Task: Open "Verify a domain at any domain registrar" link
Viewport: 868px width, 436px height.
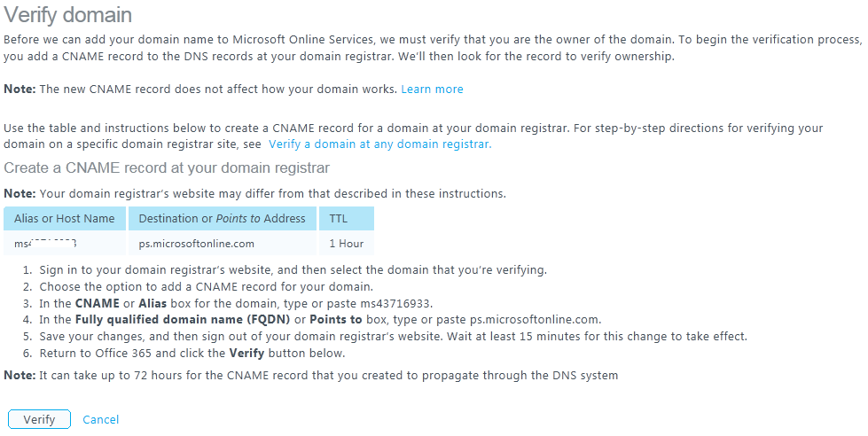Action: (x=379, y=144)
